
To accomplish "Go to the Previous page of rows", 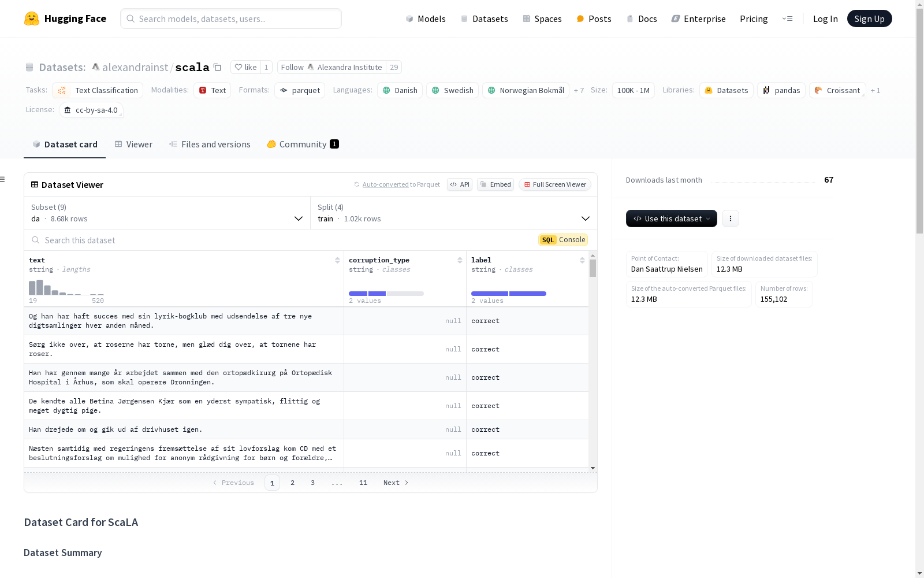I will [x=233, y=483].
